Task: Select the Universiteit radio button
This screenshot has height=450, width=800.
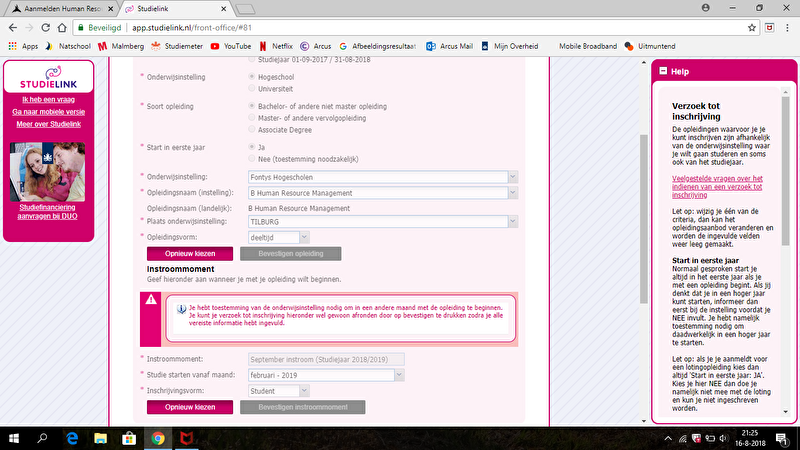Action: (250, 88)
